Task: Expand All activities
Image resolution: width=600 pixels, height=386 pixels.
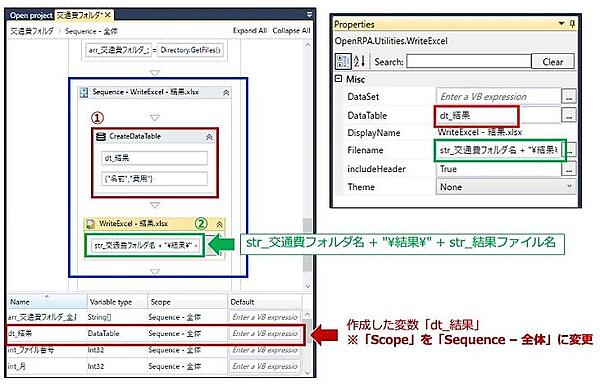Action: [249, 31]
